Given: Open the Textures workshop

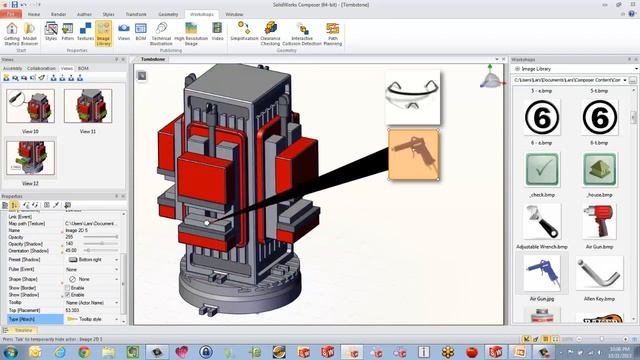Looking at the screenshot, I should 85,32.
